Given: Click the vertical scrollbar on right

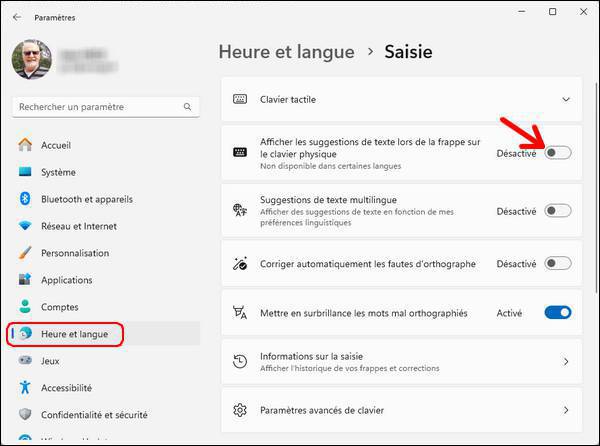Looking at the screenshot, I should [x=596, y=188].
